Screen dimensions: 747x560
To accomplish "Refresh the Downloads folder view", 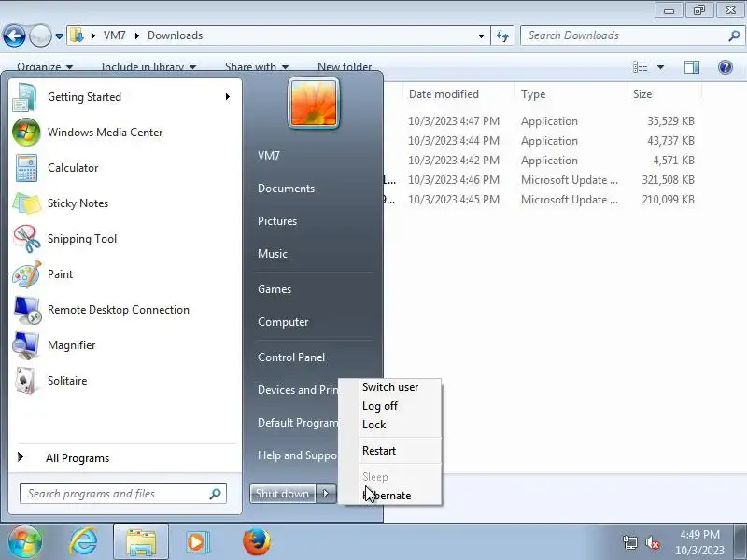I will pyautogui.click(x=502, y=35).
